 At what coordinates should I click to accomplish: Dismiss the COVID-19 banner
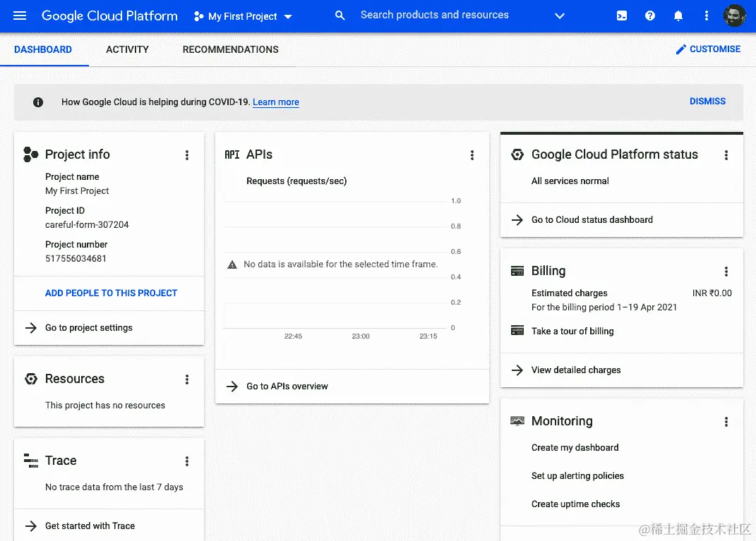click(x=707, y=101)
